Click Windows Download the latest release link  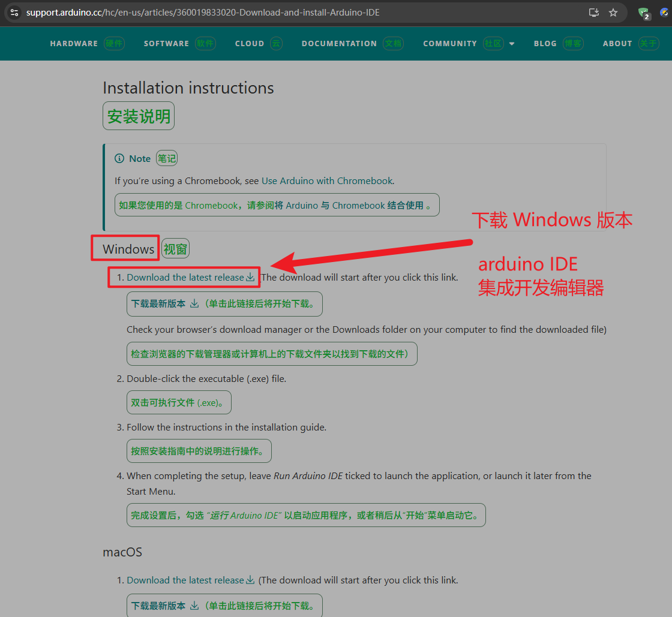pos(185,278)
